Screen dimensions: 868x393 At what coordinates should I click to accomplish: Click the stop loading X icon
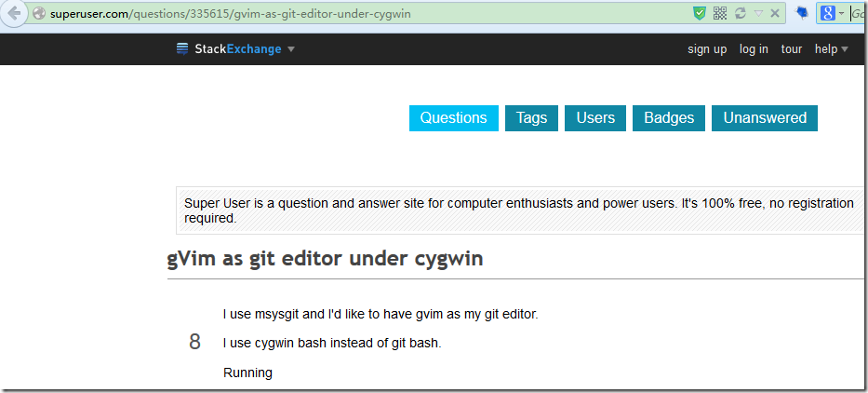tap(775, 13)
